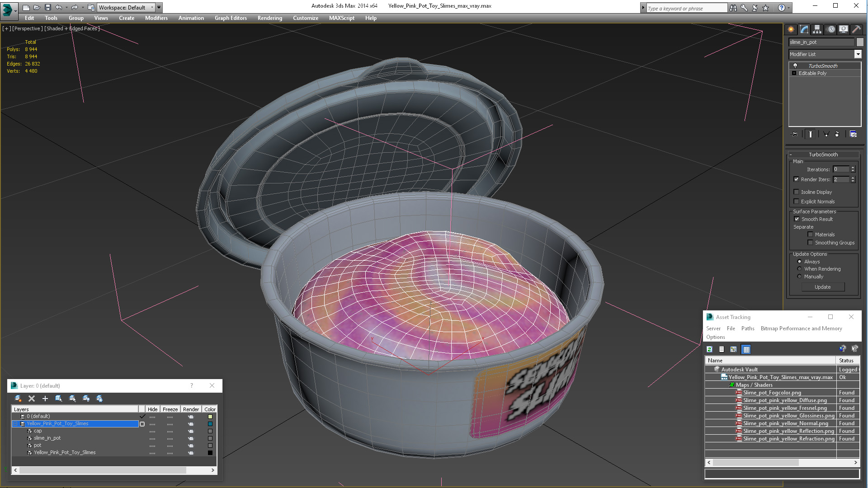This screenshot has width=868, height=488.
Task: Freeze/unfreeze all layers icon
Action: point(99,399)
